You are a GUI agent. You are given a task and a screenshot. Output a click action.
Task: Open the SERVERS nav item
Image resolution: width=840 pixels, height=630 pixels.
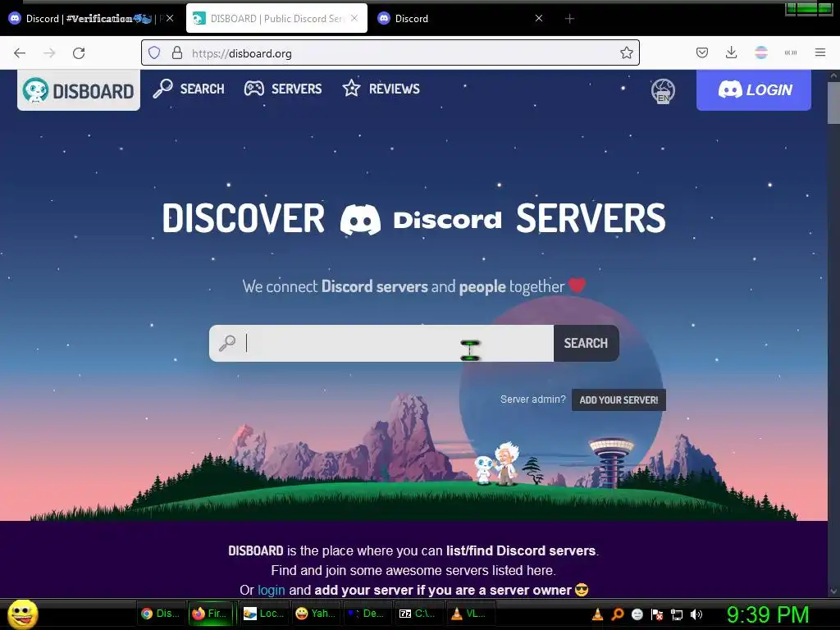(283, 89)
